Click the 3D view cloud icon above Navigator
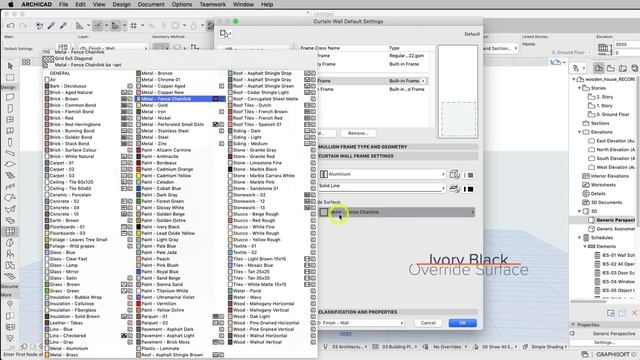This screenshot has height=360, width=640. click(556, 62)
